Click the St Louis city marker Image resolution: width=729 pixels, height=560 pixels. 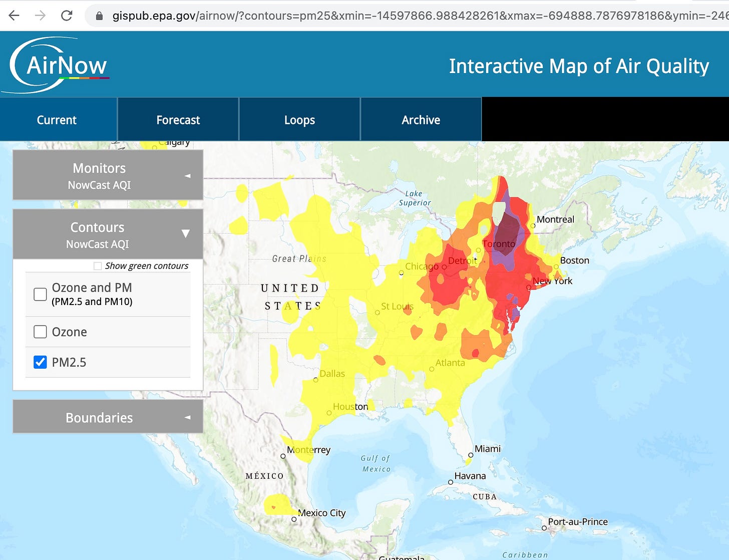pos(378,313)
